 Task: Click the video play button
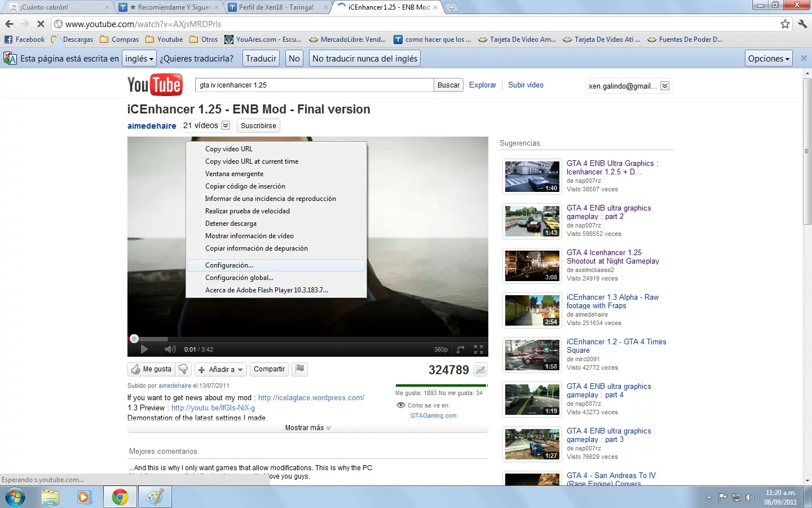pyautogui.click(x=144, y=349)
